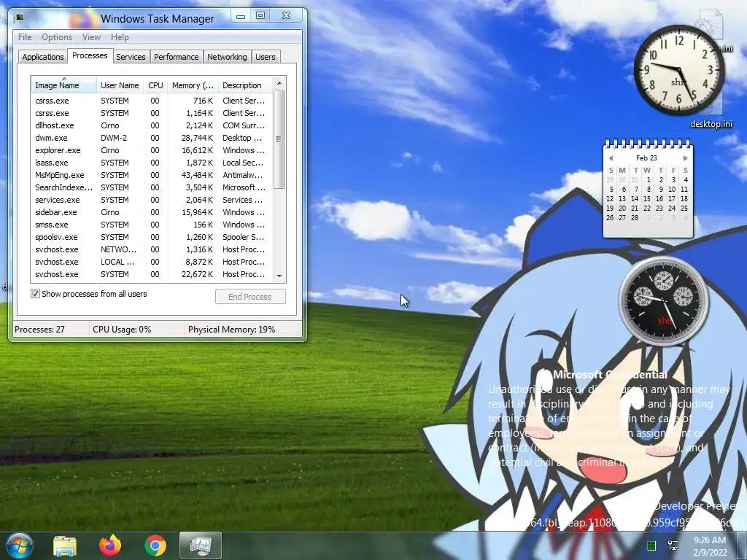Image resolution: width=747 pixels, height=560 pixels.
Task: Select the Processes tab
Action: [x=90, y=55]
